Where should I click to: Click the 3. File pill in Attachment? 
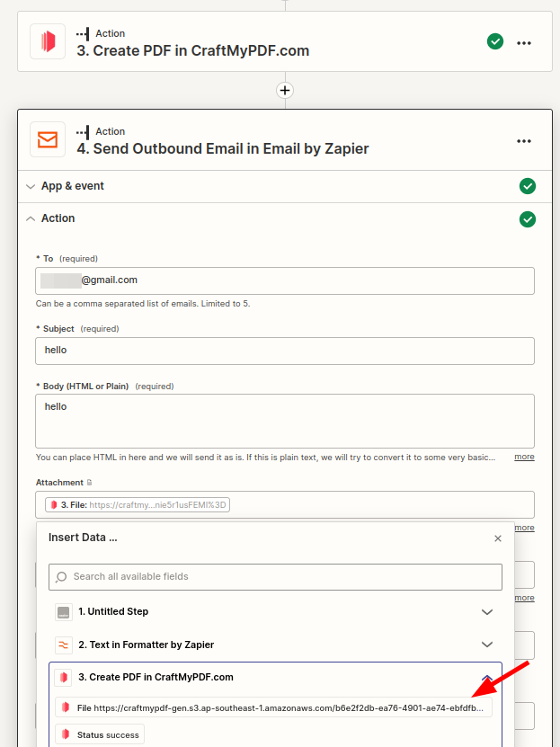point(138,505)
